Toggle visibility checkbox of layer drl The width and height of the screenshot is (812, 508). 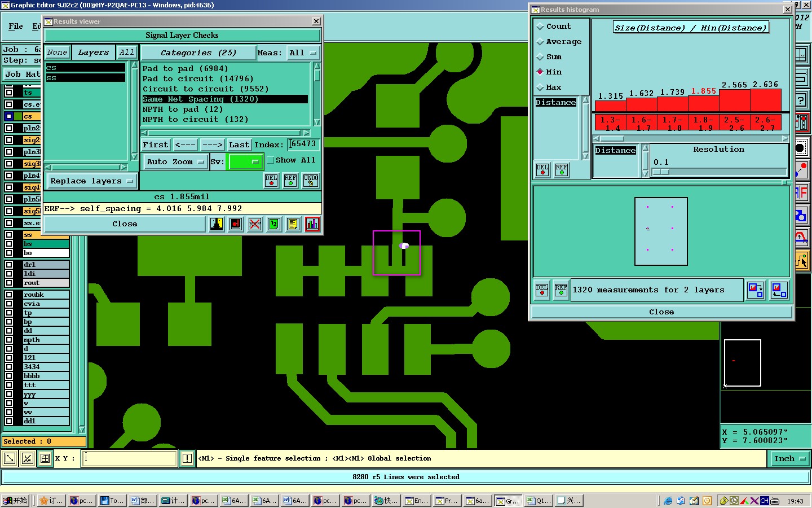(9, 265)
